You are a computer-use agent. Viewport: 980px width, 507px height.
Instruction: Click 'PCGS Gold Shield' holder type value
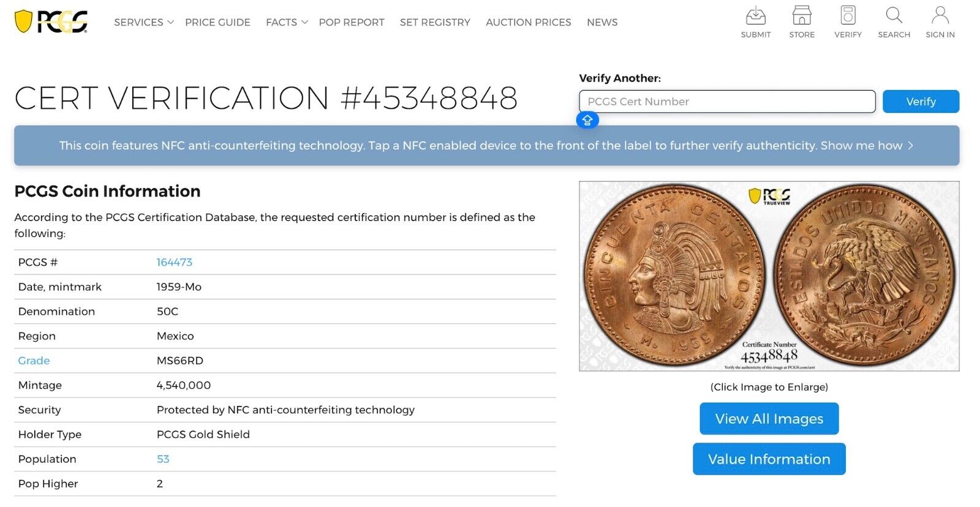coord(203,434)
